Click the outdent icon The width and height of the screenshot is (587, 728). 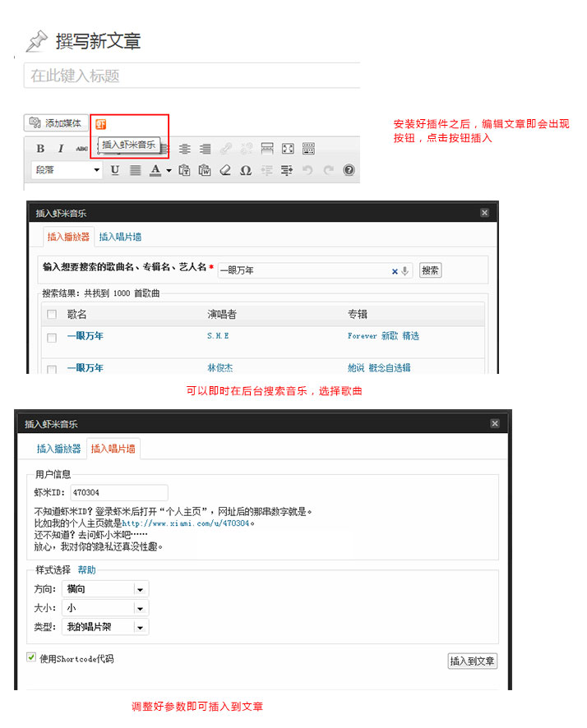[x=266, y=170]
